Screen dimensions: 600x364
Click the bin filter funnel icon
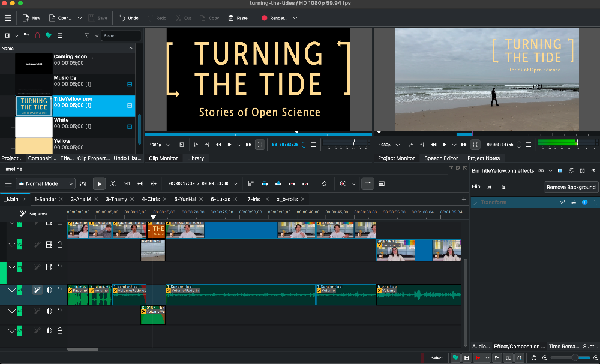point(88,35)
